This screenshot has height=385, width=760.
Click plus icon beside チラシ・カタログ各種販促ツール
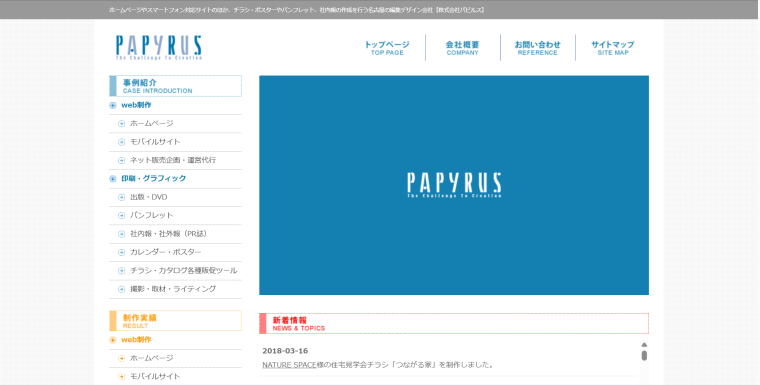click(x=122, y=271)
